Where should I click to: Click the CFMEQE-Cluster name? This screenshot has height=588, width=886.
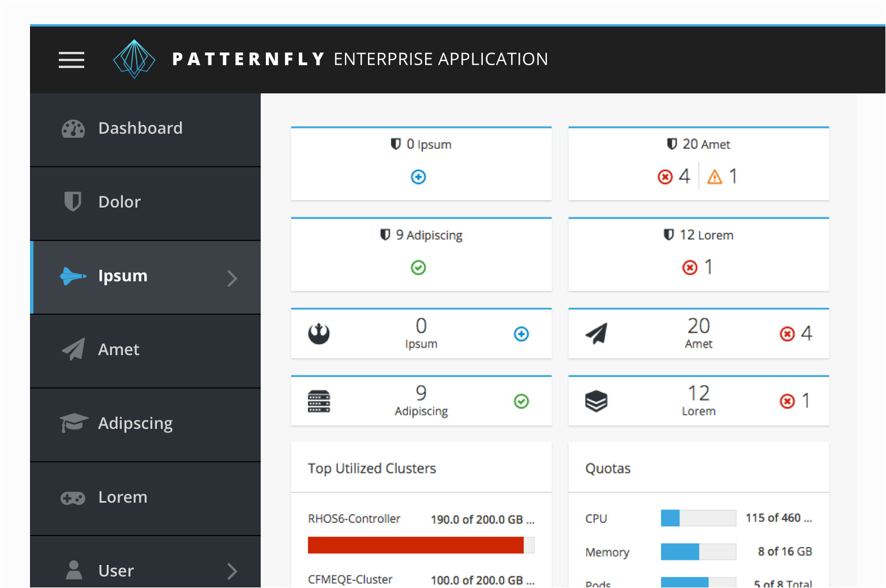click(350, 579)
